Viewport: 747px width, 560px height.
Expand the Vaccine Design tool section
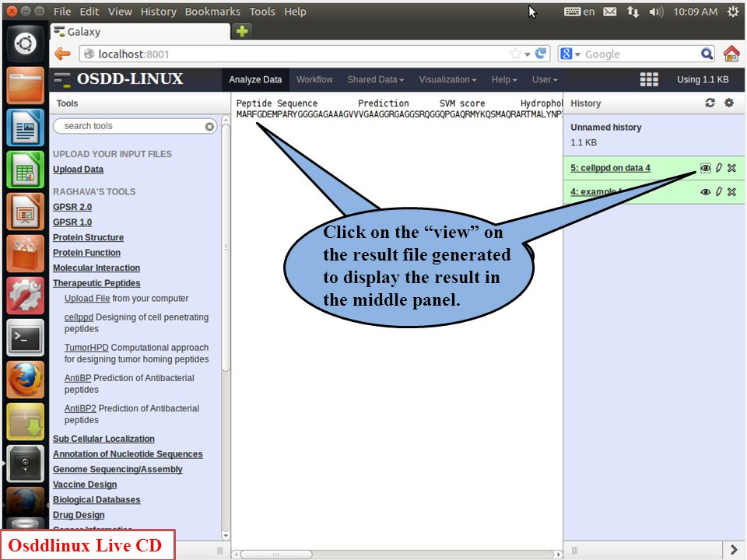tap(85, 485)
